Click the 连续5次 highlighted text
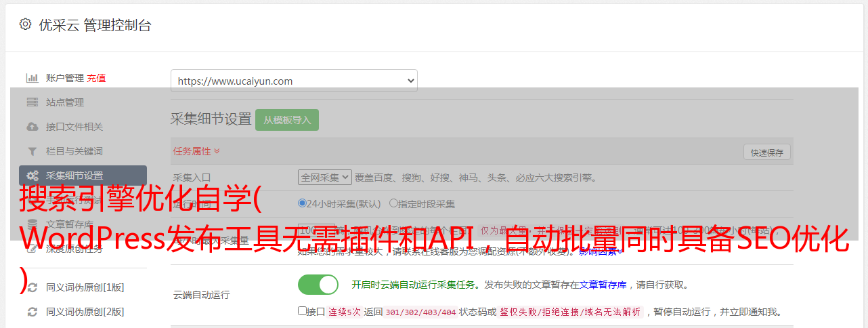Viewport: 868px width, 328px height. coord(345,312)
